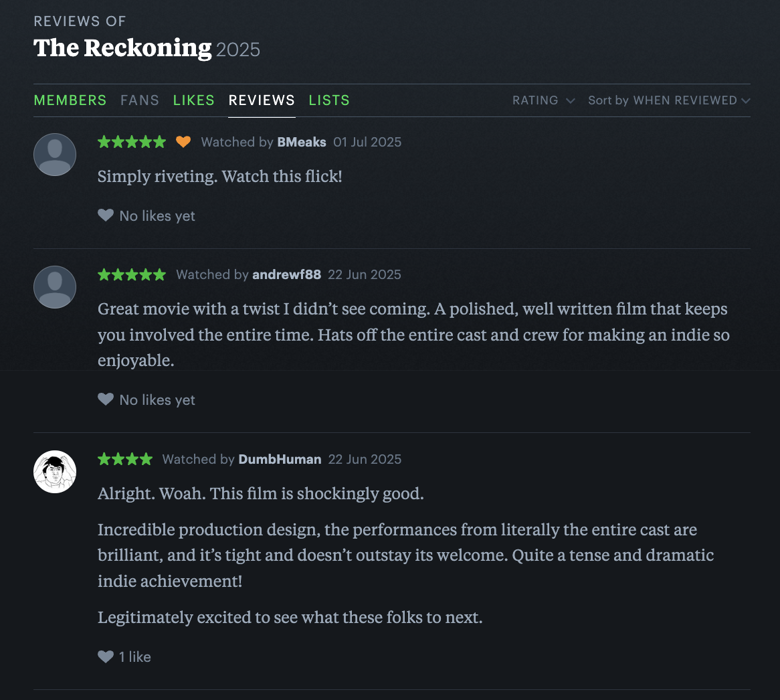
Task: Go to the Fans tab
Action: point(140,100)
